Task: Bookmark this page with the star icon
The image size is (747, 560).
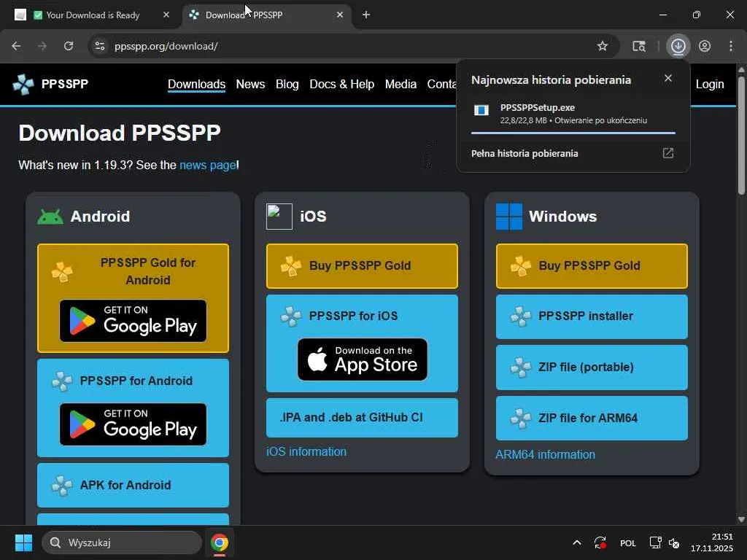Action: click(x=602, y=46)
